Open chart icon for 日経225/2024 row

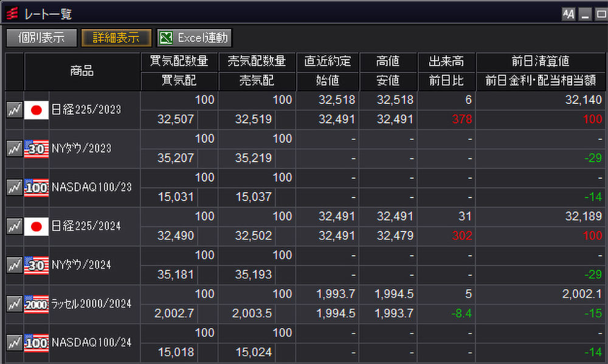[x=15, y=227]
